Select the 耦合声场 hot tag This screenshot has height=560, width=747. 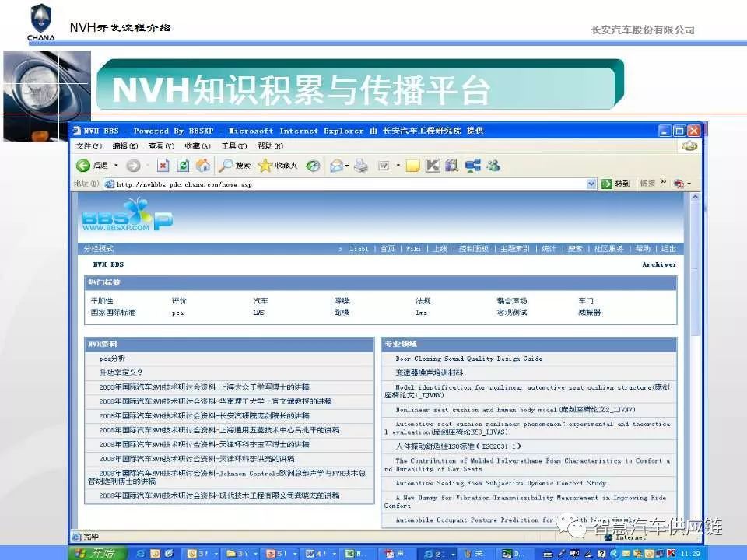(512, 301)
